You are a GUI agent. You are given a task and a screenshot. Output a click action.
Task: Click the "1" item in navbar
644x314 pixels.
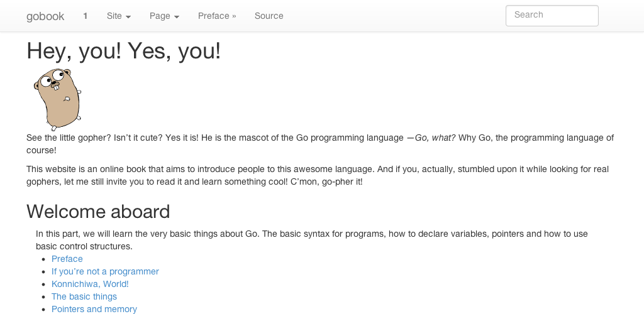click(86, 16)
